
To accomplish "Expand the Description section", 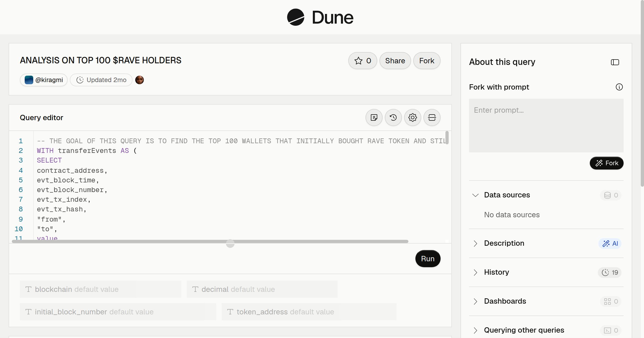I will point(475,243).
